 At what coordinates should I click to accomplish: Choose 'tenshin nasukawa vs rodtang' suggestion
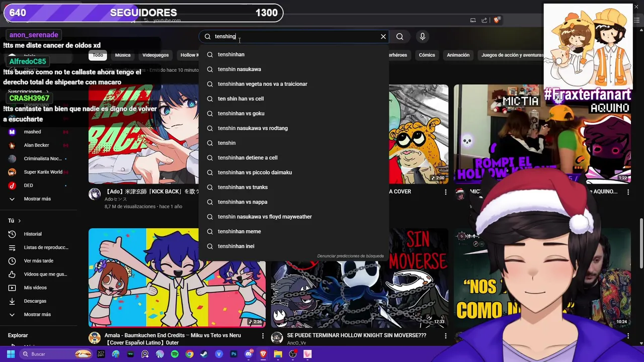(294, 128)
